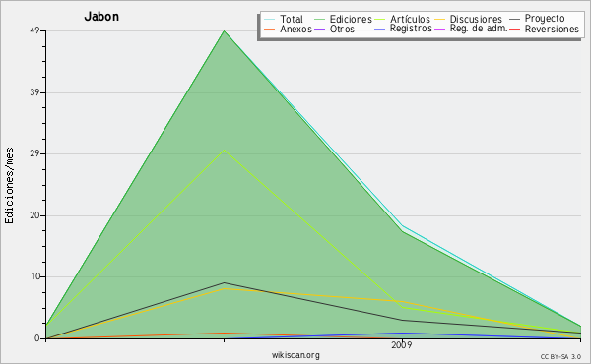This screenshot has height=364, width=591.
Task: Click the chart title Jabon
Action: 101,17
